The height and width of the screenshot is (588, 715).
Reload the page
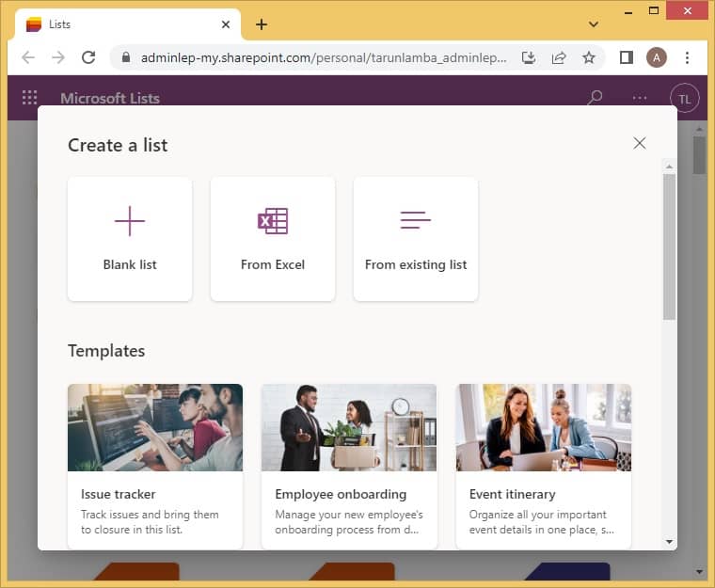tap(88, 57)
